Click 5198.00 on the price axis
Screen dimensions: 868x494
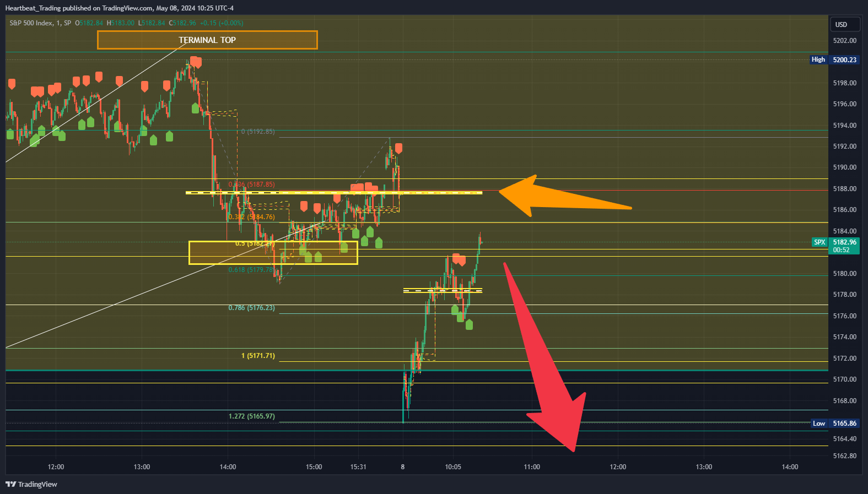pos(845,83)
